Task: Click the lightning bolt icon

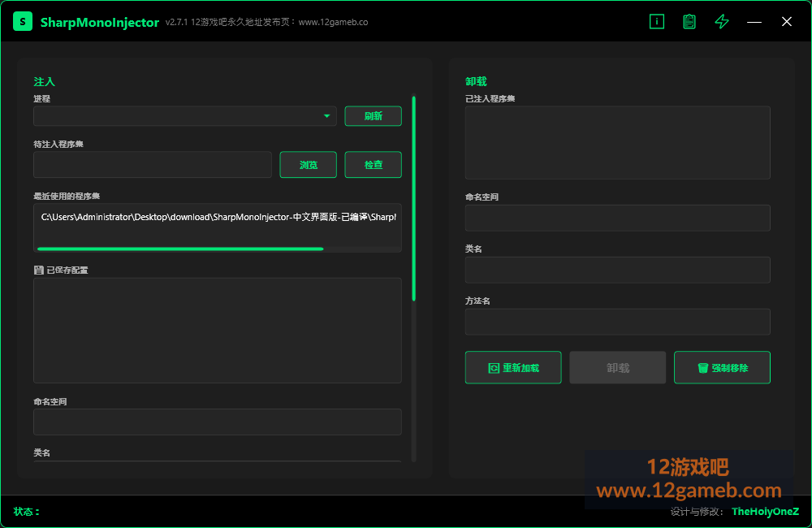Action: (722, 21)
